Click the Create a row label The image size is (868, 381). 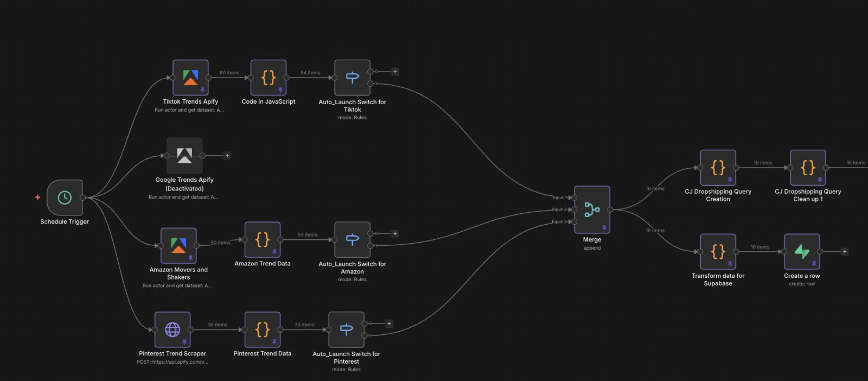point(802,276)
